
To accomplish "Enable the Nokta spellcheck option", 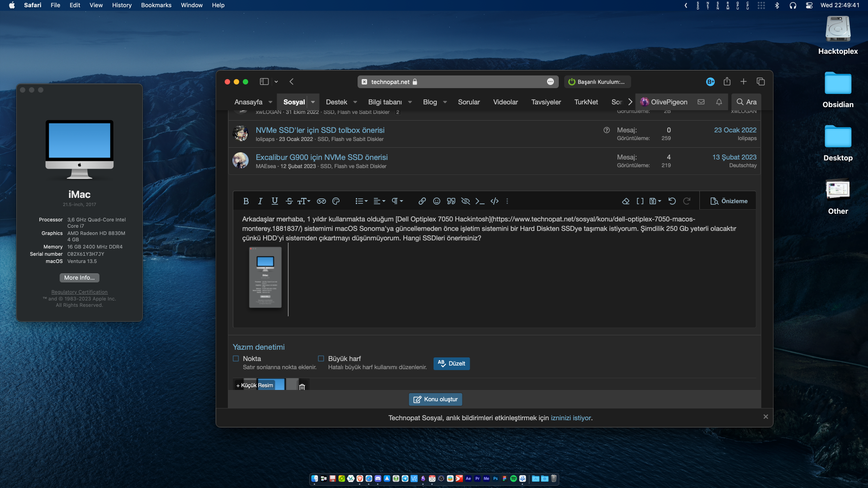I will 236,358.
